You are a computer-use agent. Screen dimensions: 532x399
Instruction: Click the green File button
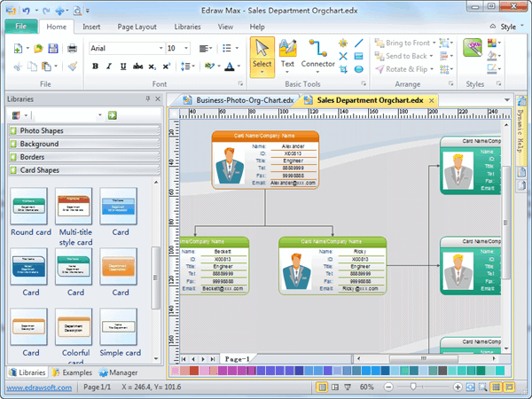coord(20,27)
